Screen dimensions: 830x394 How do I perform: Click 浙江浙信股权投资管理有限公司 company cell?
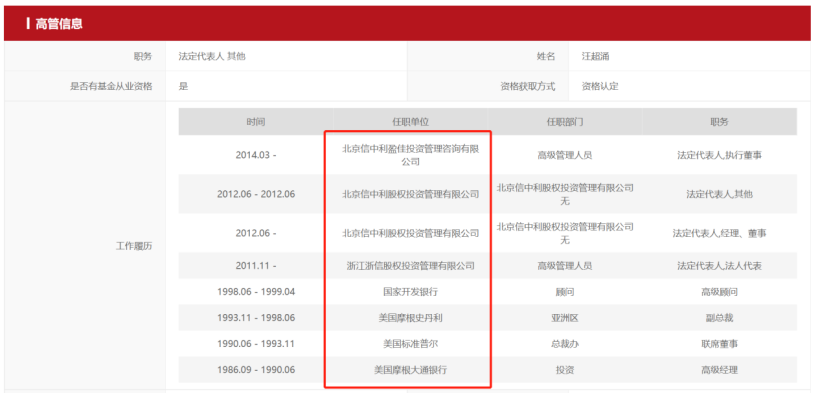click(410, 266)
